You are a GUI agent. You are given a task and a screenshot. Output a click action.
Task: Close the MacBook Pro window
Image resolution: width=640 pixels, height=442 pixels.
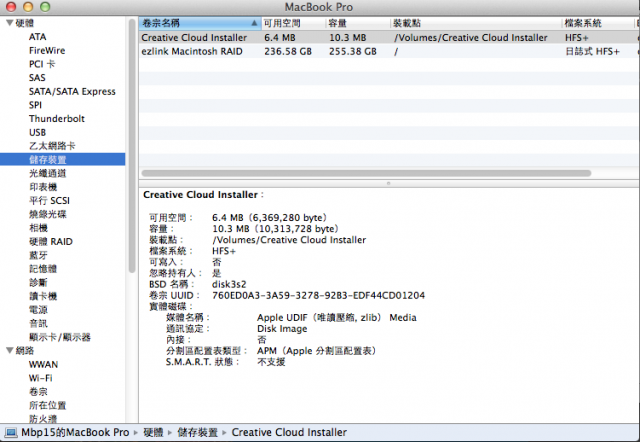pos(11,7)
